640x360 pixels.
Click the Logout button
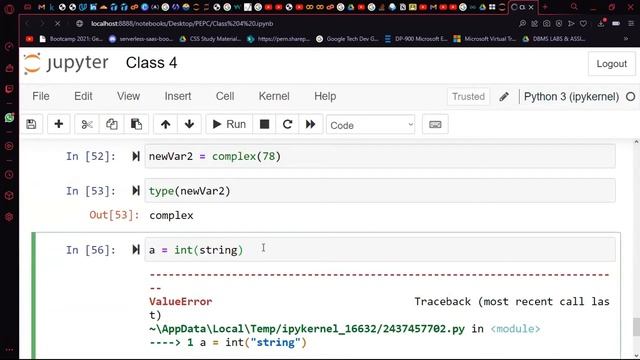(x=611, y=64)
